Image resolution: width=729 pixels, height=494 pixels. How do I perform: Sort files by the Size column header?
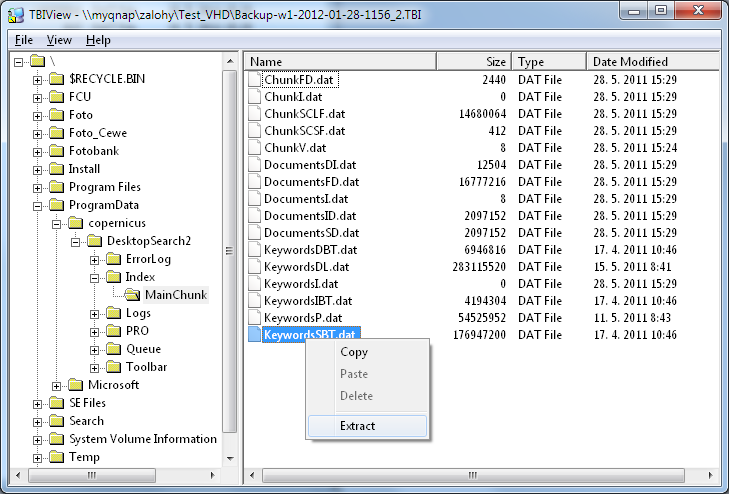click(x=474, y=61)
